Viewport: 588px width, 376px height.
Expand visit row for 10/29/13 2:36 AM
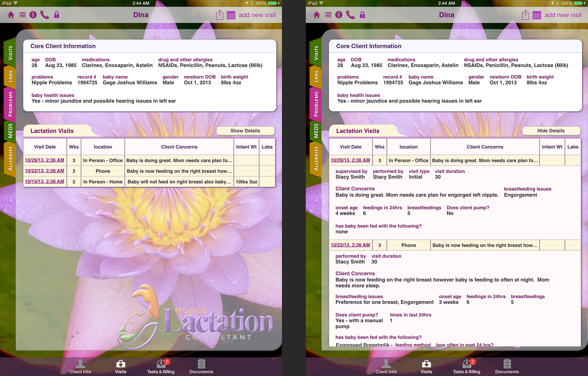45,160
